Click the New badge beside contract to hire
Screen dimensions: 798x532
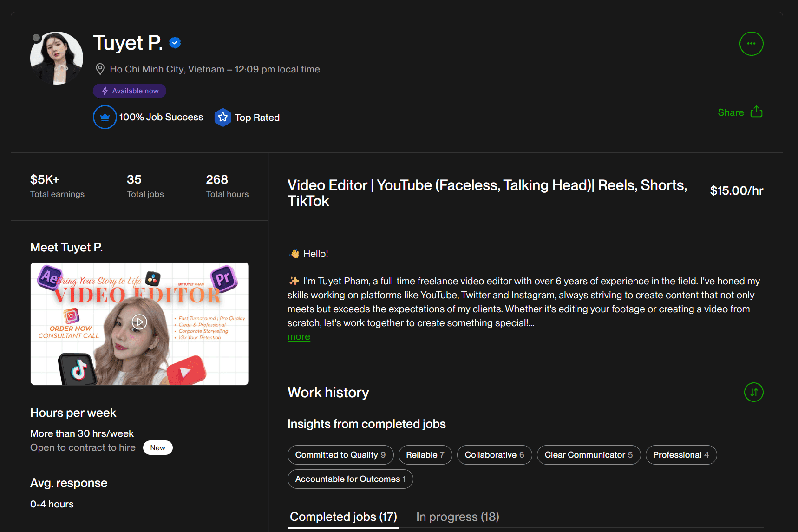[x=157, y=448]
